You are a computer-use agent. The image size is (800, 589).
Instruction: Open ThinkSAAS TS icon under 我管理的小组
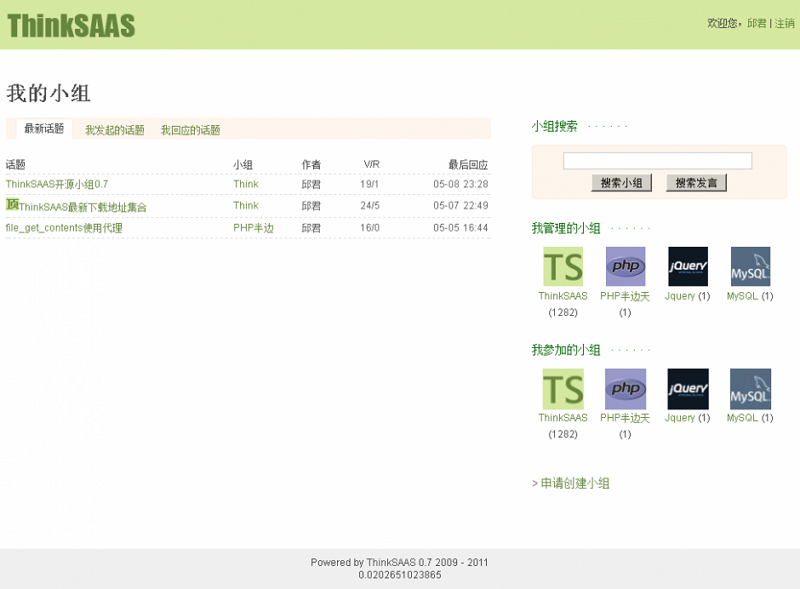[563, 266]
